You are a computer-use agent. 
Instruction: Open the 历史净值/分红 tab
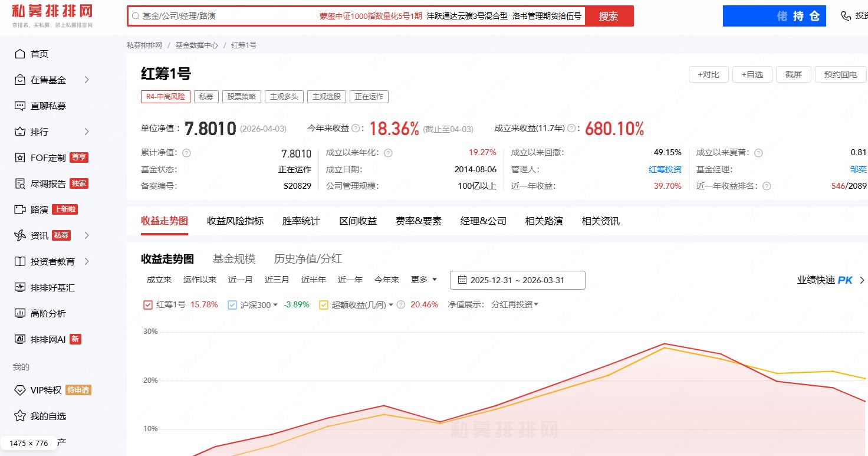point(308,258)
